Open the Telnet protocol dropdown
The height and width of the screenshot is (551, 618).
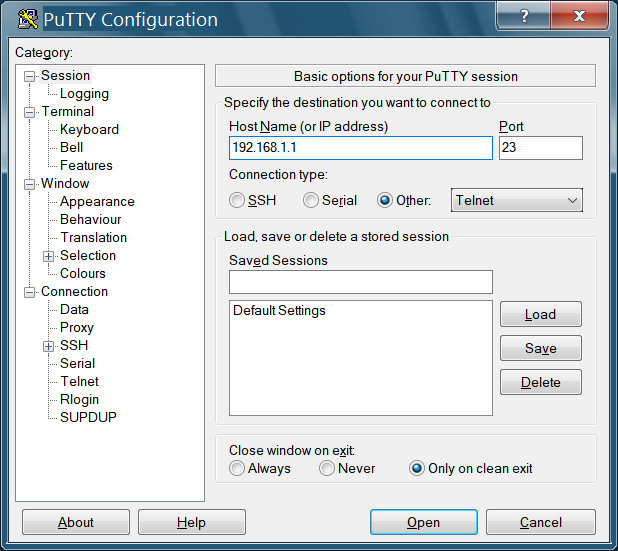click(517, 200)
